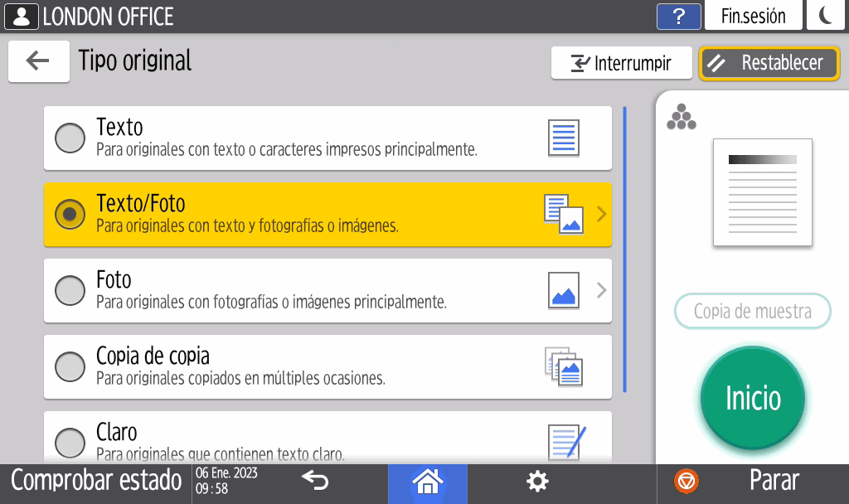Screen dimensions: 849x504
Task: Choose the Copia de copia radio button
Action: (70, 366)
